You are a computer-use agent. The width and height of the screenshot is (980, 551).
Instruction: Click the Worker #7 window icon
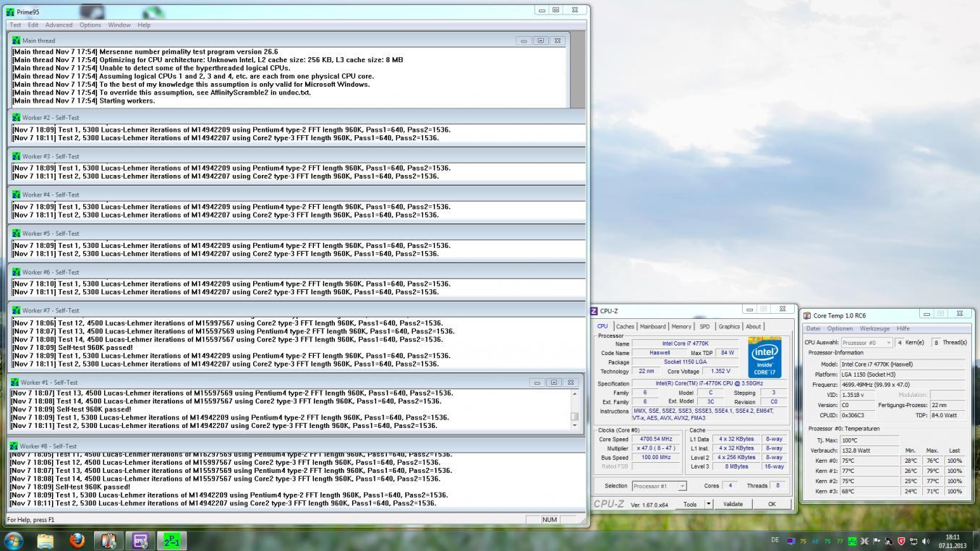click(17, 310)
